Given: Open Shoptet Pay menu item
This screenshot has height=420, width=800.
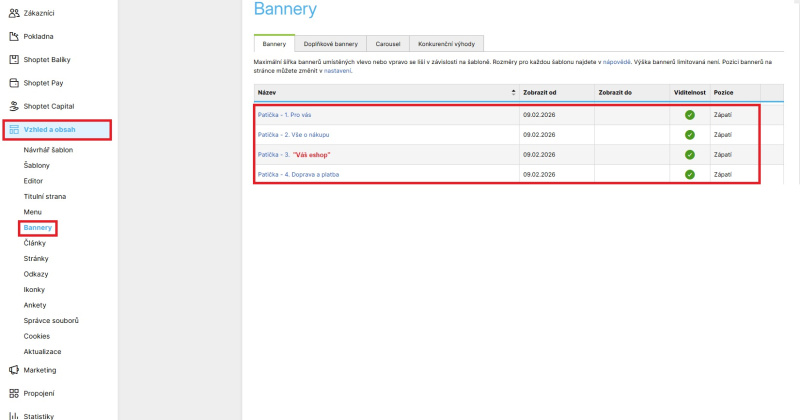Looking at the screenshot, I should coord(43,83).
